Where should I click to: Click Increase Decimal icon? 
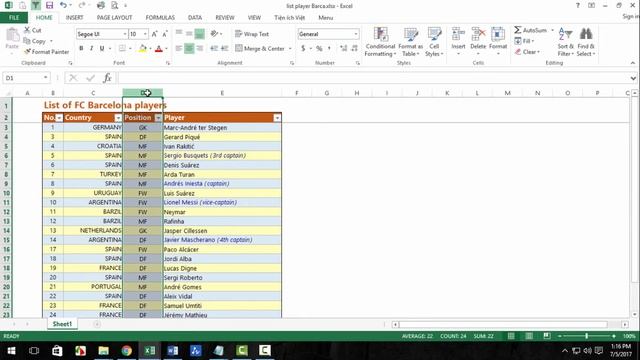click(343, 49)
